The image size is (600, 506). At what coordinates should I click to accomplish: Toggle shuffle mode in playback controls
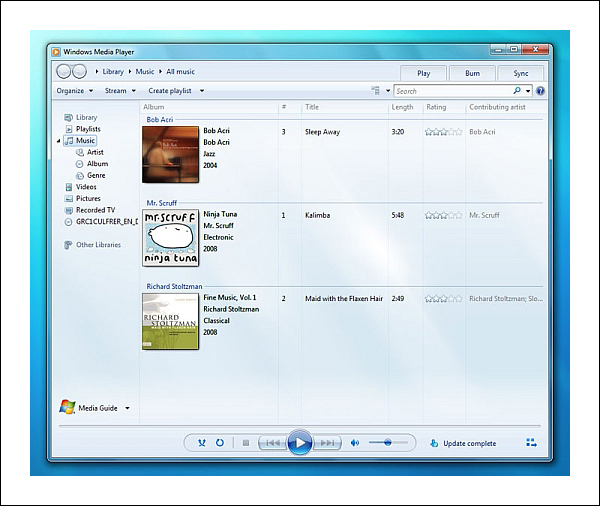pos(202,443)
